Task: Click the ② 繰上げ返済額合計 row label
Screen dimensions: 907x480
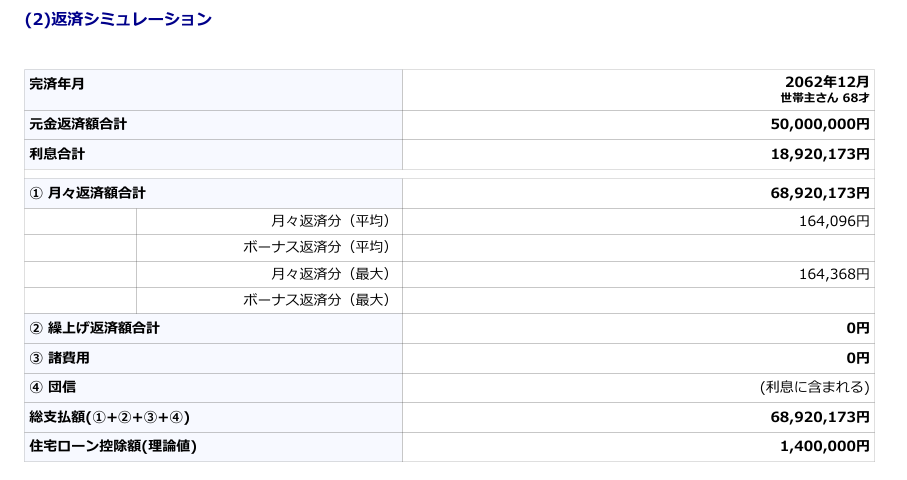Action: click(94, 328)
